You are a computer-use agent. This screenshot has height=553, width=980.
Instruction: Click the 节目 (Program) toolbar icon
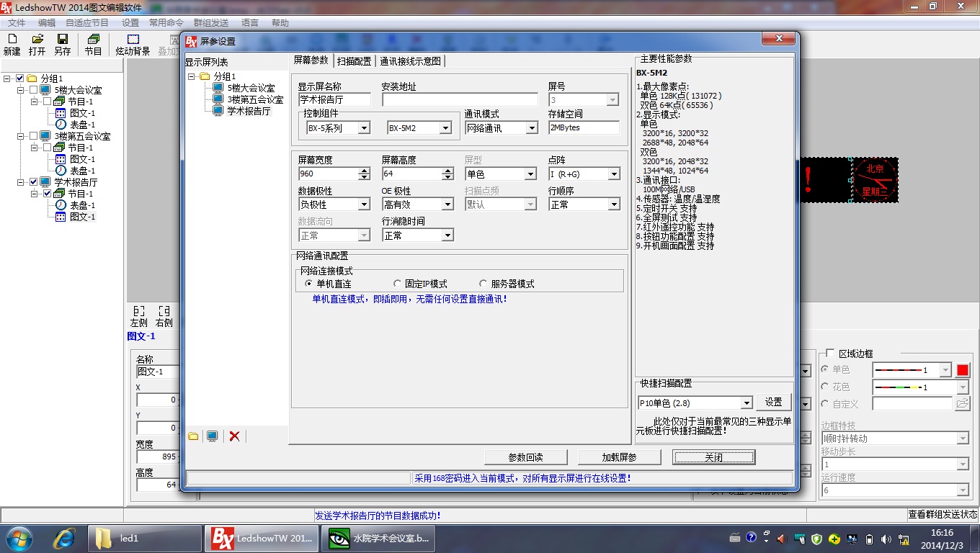pos(93,44)
